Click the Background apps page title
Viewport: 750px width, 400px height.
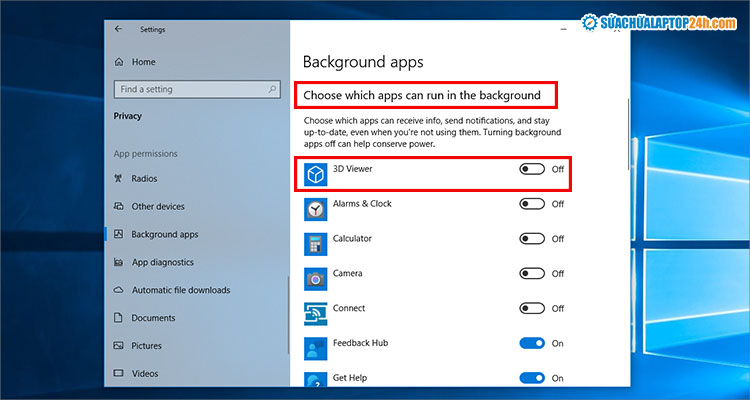coord(363,62)
